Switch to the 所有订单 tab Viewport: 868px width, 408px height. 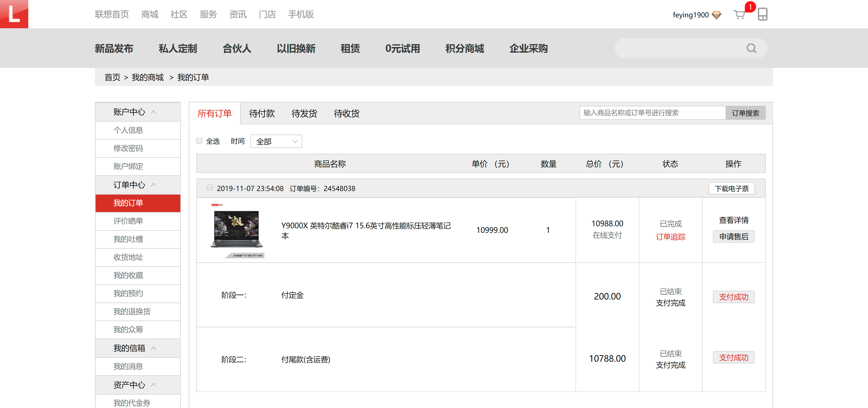coord(215,113)
